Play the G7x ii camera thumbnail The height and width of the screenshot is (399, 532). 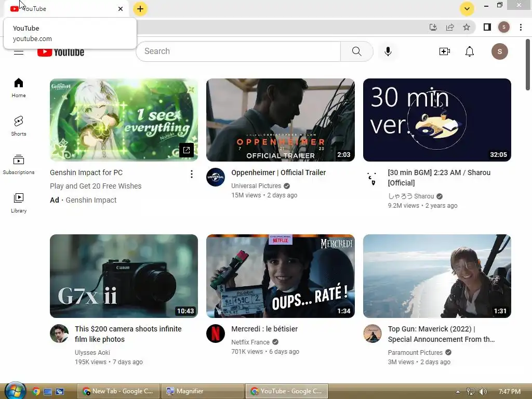tap(124, 276)
